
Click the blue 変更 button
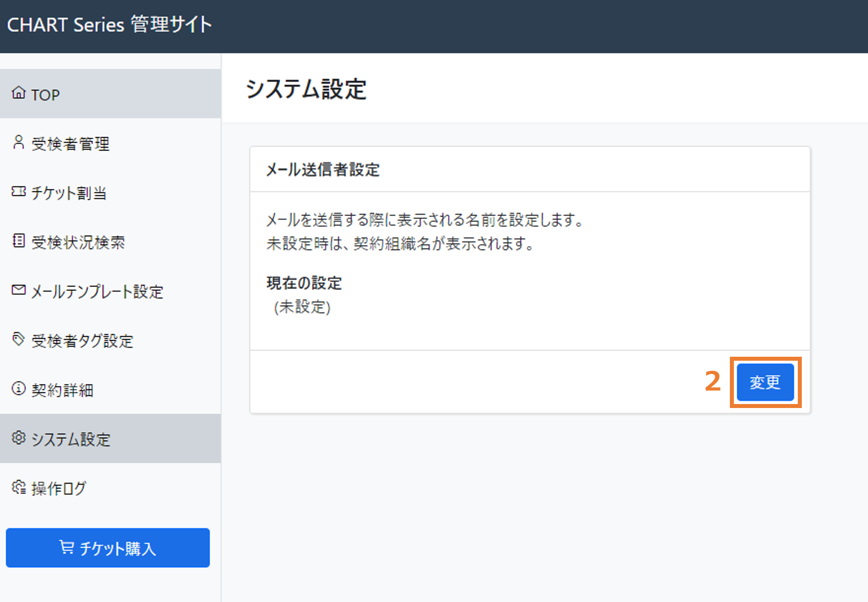tap(765, 382)
